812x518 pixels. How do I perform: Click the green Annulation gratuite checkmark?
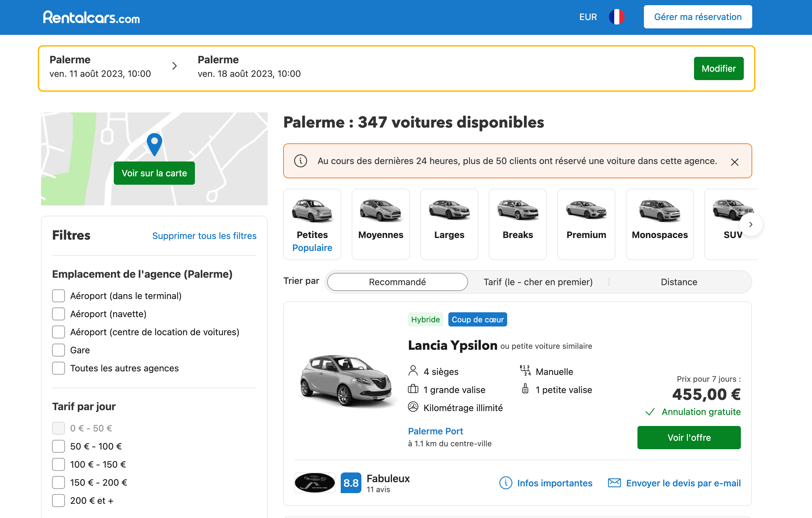pyautogui.click(x=650, y=412)
